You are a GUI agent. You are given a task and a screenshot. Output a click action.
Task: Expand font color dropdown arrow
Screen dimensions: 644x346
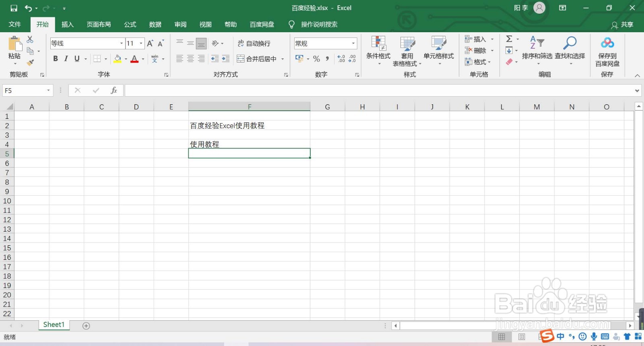143,59
